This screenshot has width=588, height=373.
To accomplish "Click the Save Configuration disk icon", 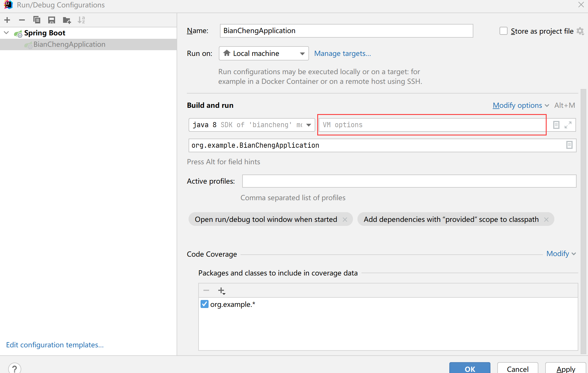I will point(52,20).
